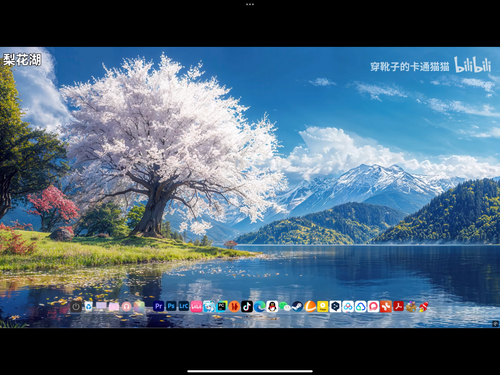This screenshot has height=375, width=500.
Task: Open the blue-red cloud drive icon
Action: pyautogui.click(x=348, y=306)
